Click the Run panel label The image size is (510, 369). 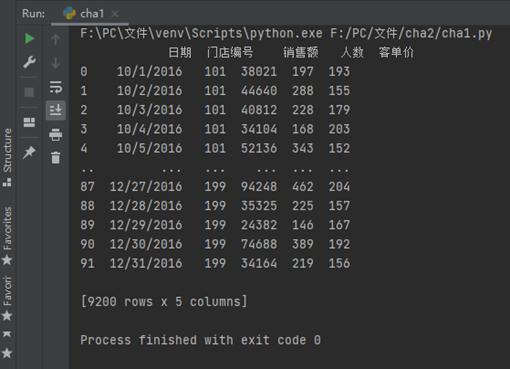33,14
